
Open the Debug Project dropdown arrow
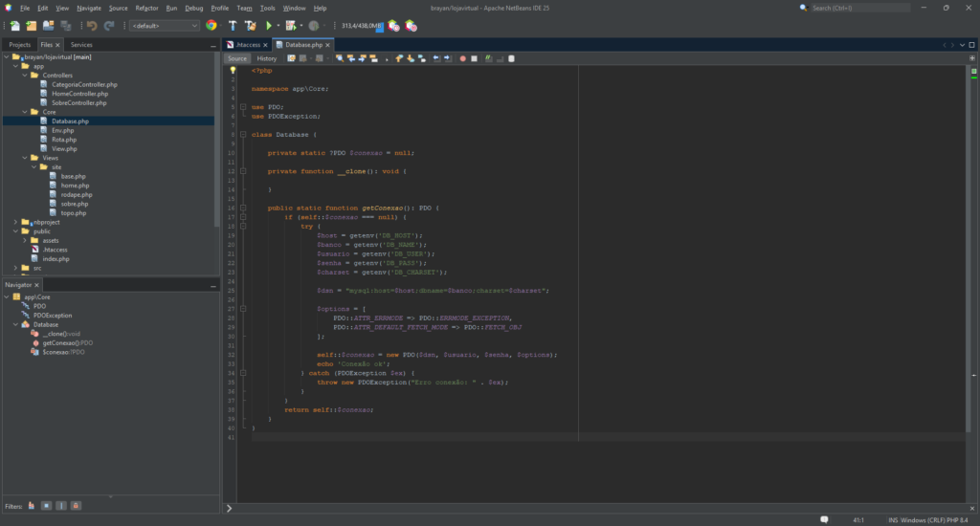[x=301, y=26]
